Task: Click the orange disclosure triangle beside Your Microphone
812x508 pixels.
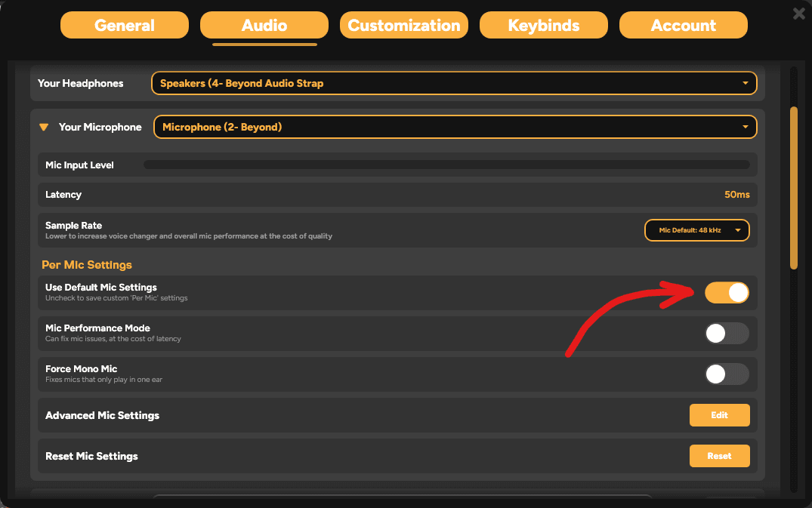Action: tap(44, 127)
